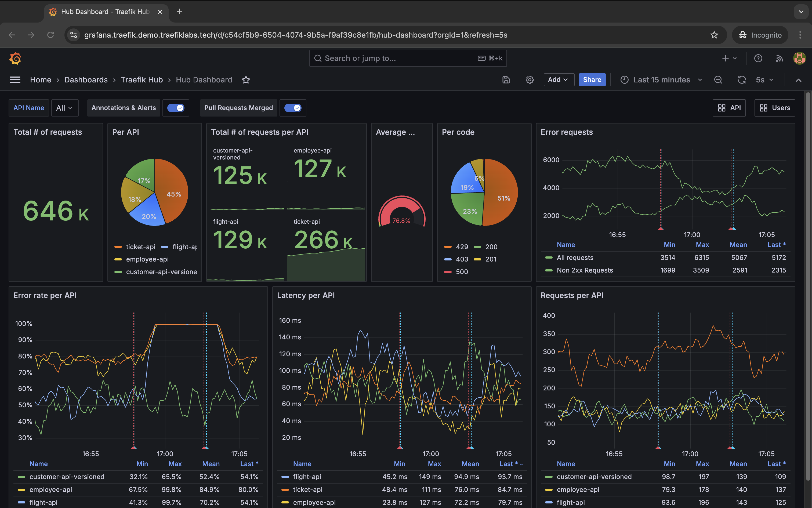Click the Grafana logo icon
The height and width of the screenshot is (508, 812).
[15, 59]
